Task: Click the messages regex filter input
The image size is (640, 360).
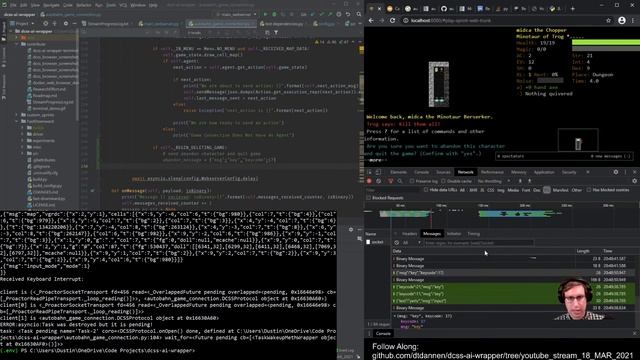Action: coord(478,242)
